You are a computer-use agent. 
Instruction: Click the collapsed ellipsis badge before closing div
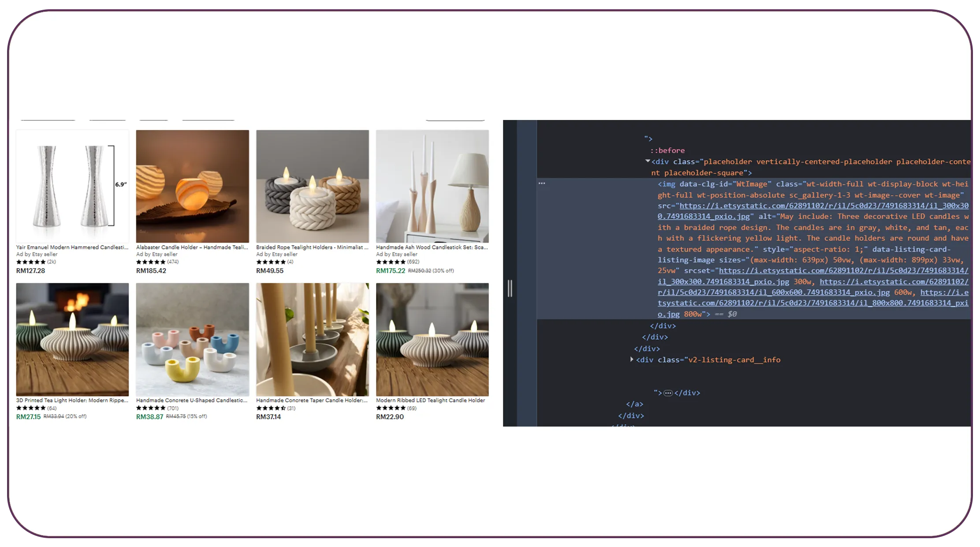coord(668,393)
